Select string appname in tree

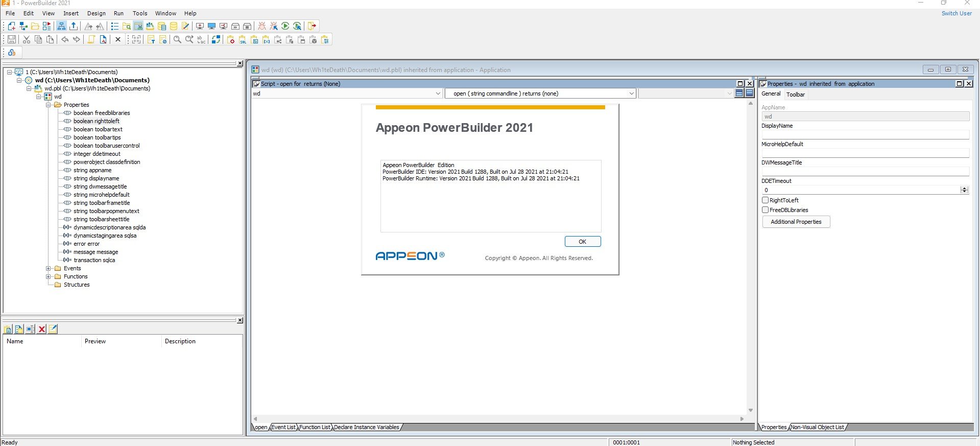[92, 170]
